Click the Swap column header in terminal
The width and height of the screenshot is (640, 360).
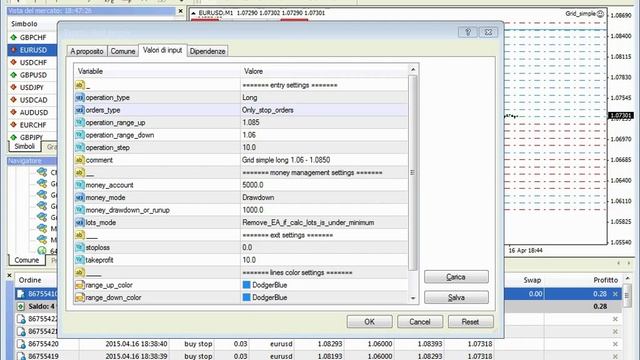[532, 280]
